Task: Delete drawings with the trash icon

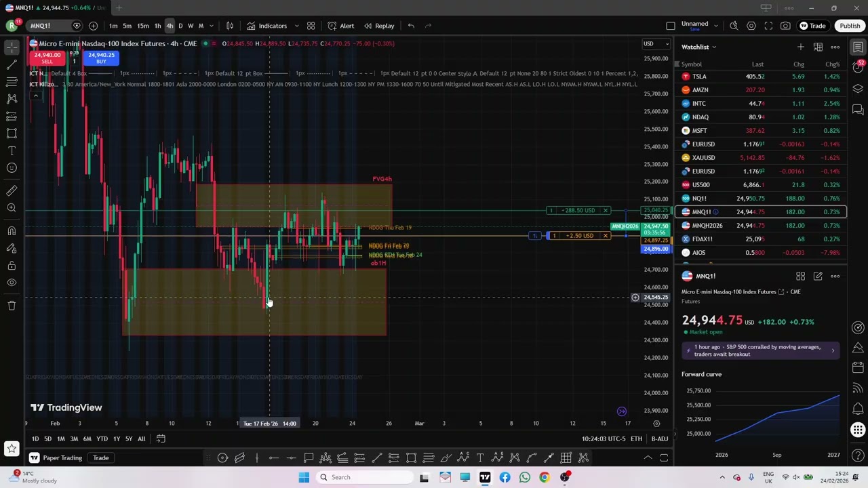Action: [x=12, y=306]
